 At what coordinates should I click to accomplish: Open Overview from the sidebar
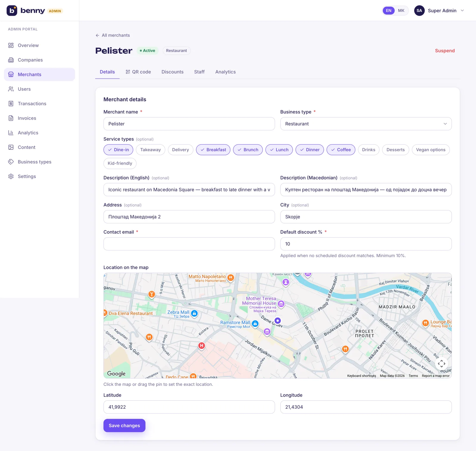40,45
